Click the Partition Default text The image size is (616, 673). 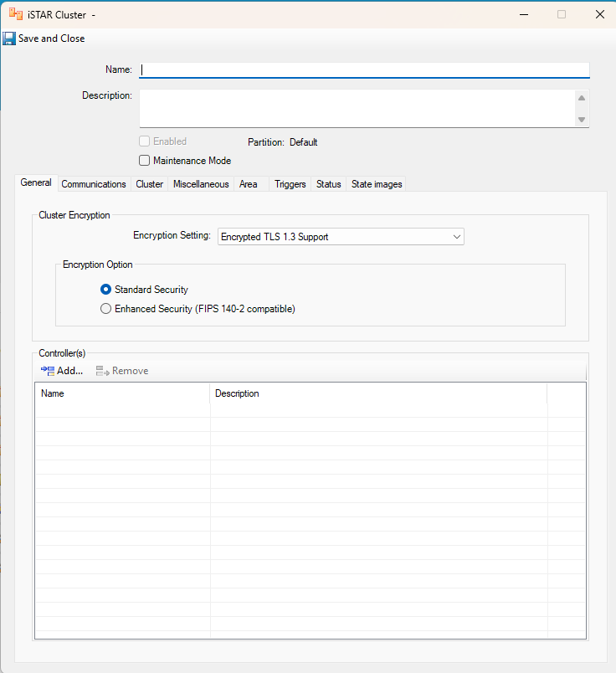tap(282, 142)
